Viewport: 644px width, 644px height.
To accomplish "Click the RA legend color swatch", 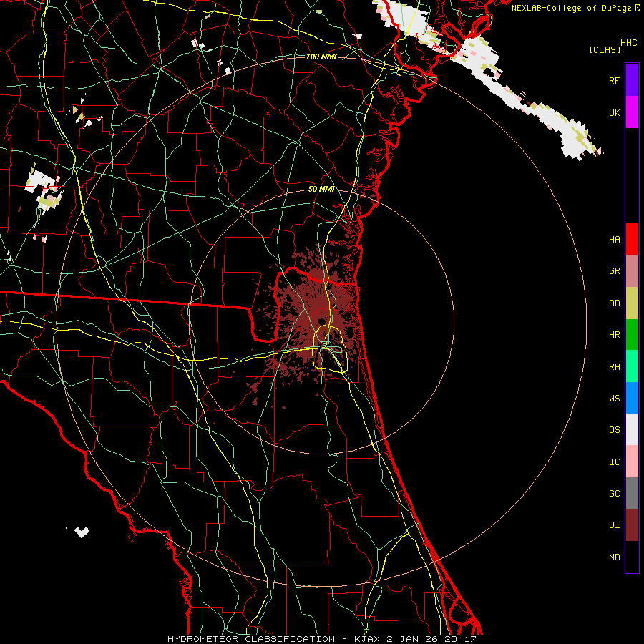I will click(x=632, y=366).
